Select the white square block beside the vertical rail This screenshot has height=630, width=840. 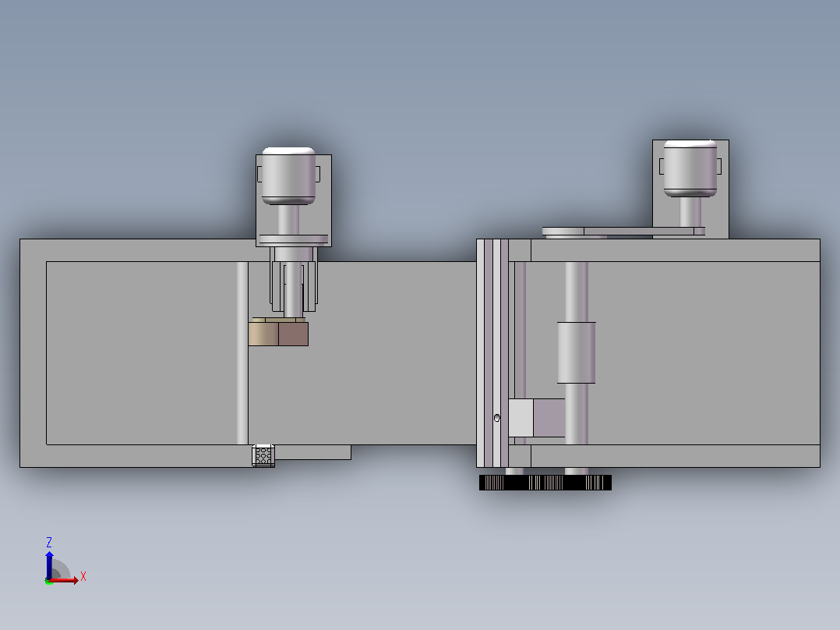(x=521, y=418)
